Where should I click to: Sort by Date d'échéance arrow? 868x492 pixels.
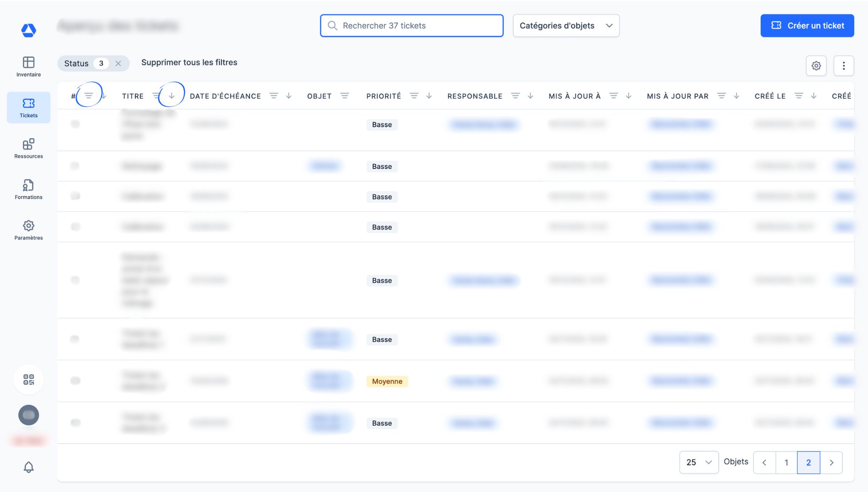[289, 96]
